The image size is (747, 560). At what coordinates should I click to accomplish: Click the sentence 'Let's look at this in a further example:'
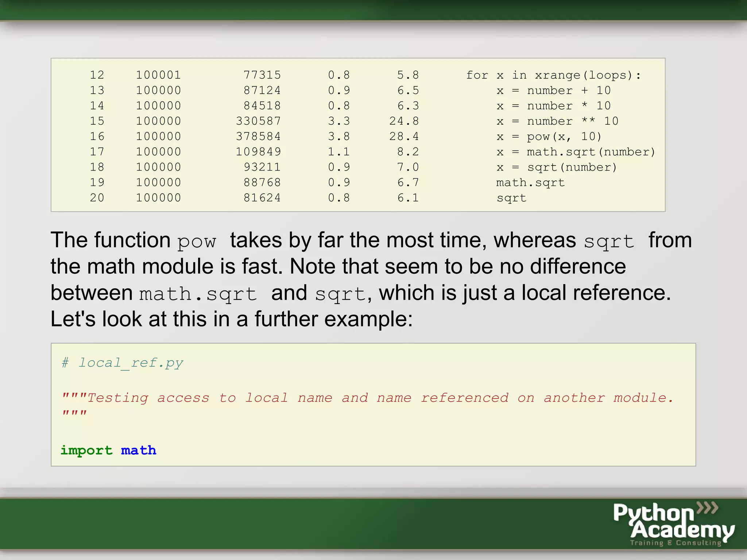pyautogui.click(x=232, y=319)
